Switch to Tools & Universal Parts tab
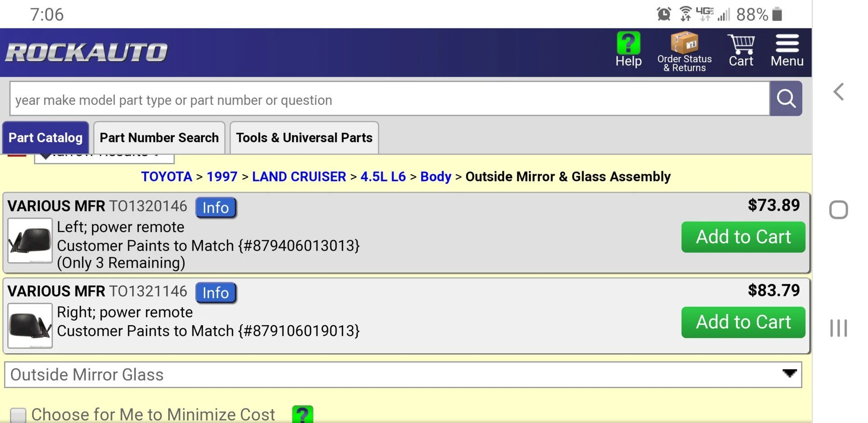Image resolution: width=868 pixels, height=423 pixels. [x=304, y=138]
